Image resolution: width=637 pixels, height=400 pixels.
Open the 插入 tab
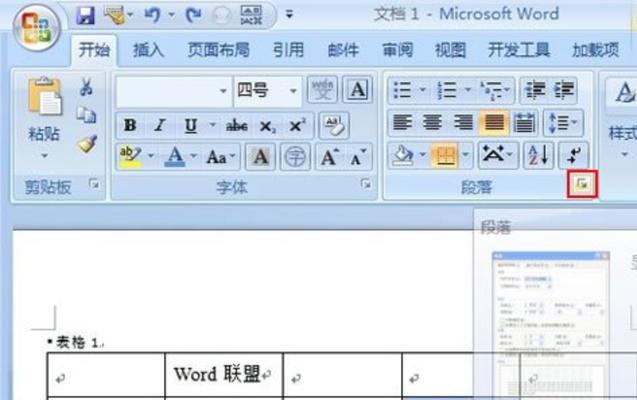[x=148, y=50]
